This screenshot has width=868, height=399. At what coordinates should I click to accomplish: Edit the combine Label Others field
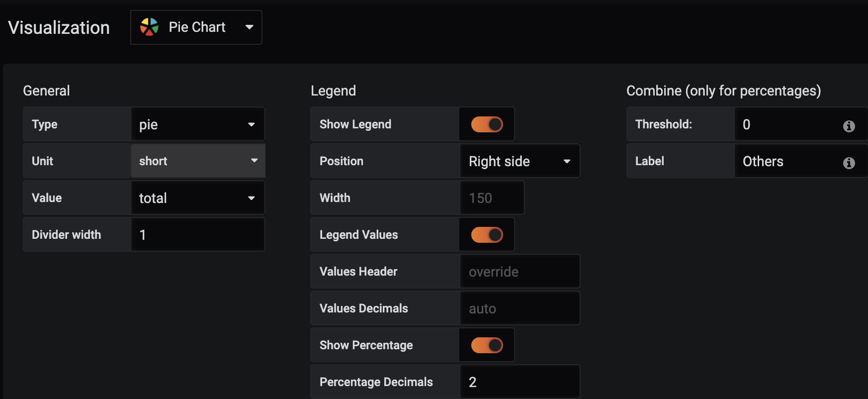coord(801,161)
